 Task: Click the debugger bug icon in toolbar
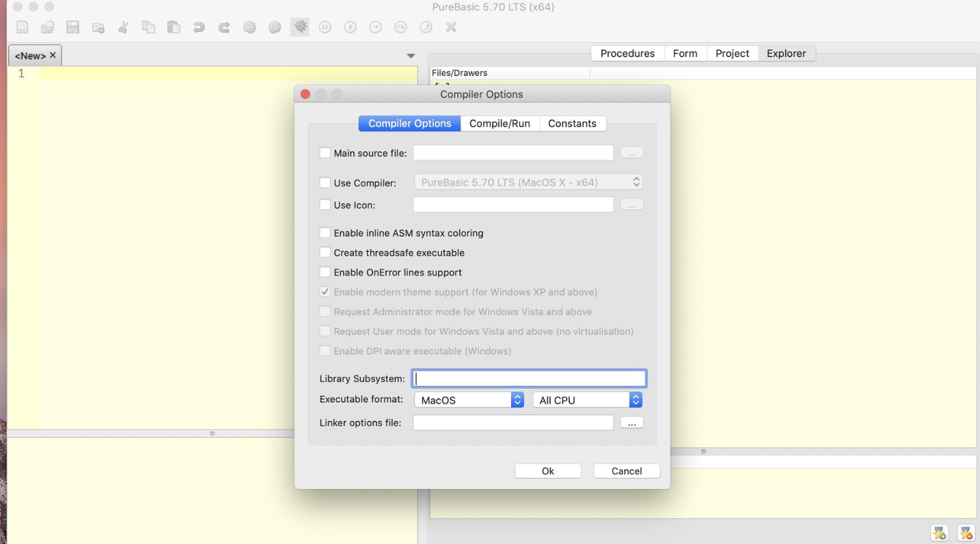click(300, 27)
